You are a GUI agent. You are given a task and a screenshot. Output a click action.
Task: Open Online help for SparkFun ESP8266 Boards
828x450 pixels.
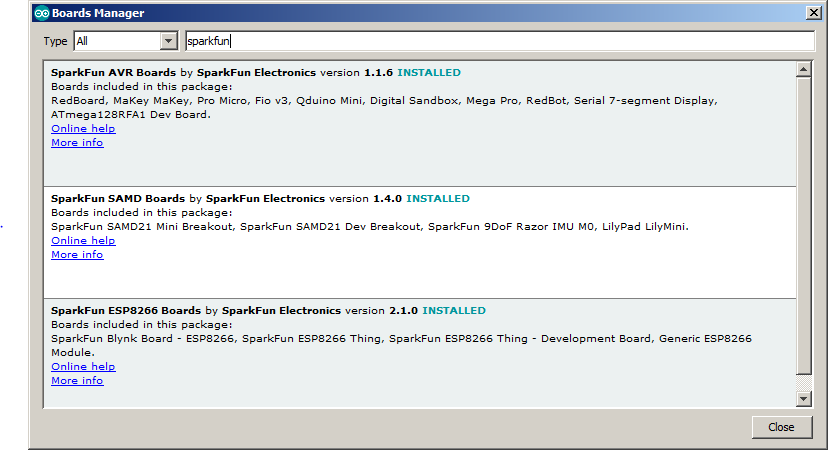83,367
